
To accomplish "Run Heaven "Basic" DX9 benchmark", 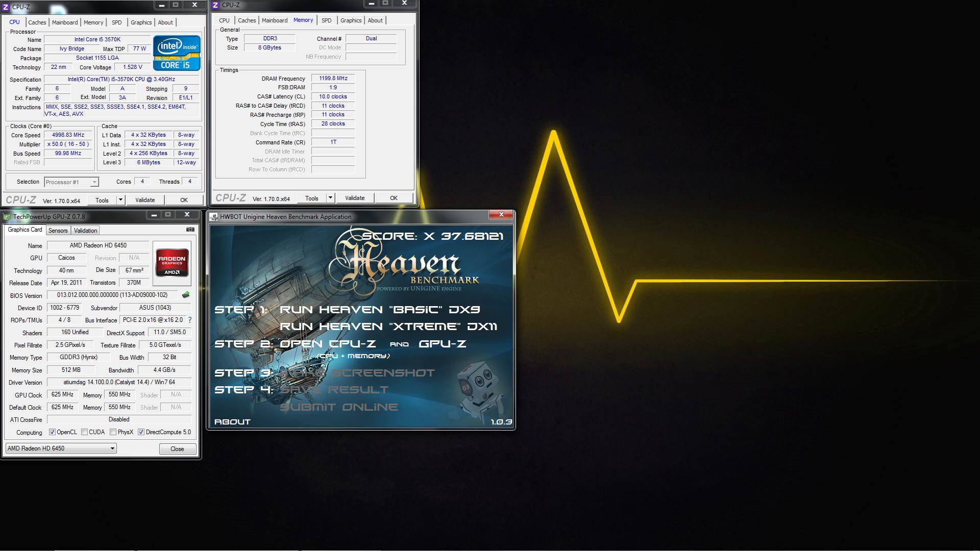I will (380, 310).
